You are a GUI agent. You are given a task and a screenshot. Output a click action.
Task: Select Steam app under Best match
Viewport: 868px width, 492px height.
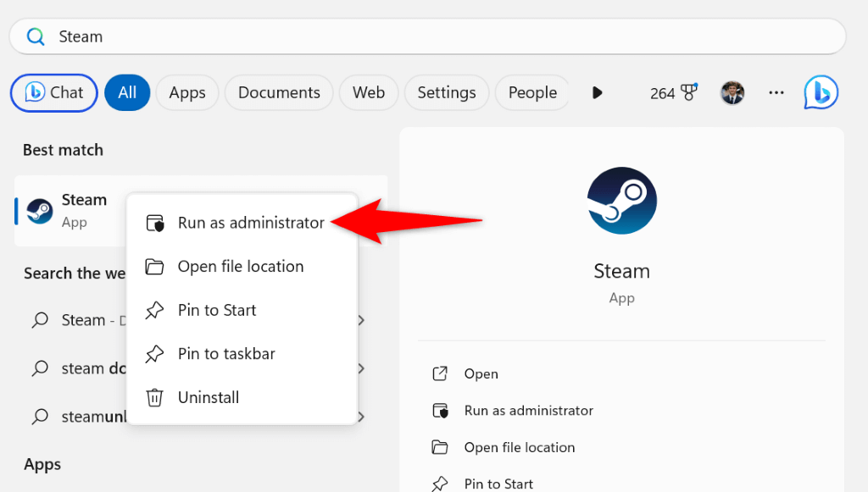[x=72, y=211]
